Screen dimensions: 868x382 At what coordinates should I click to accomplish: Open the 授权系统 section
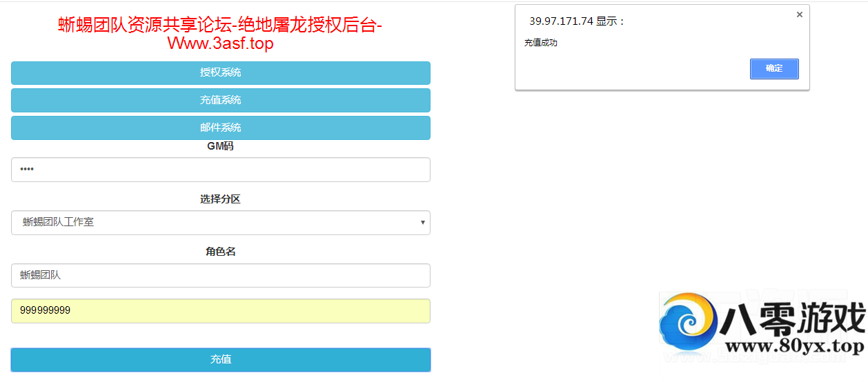[221, 72]
